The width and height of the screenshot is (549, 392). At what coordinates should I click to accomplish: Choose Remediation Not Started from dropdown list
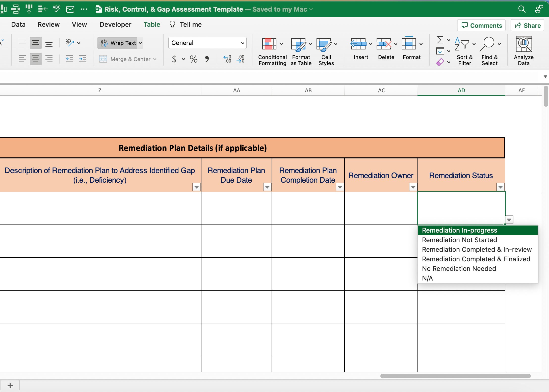click(x=459, y=240)
